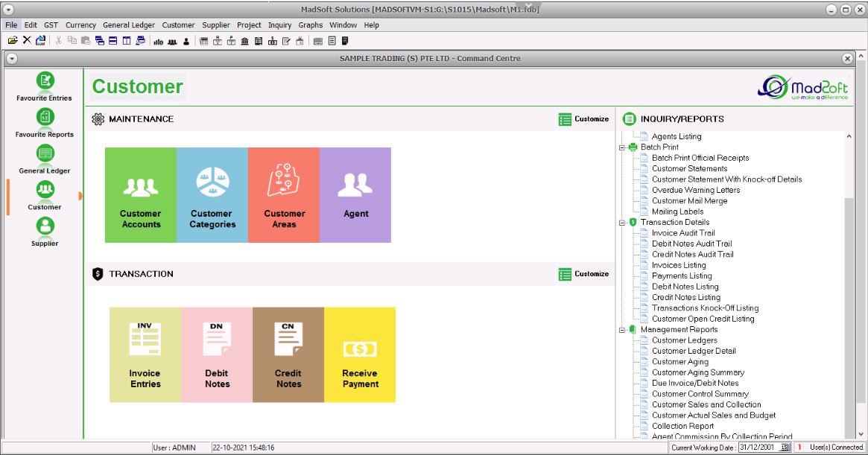Open the Agent maintenance tile

click(355, 195)
